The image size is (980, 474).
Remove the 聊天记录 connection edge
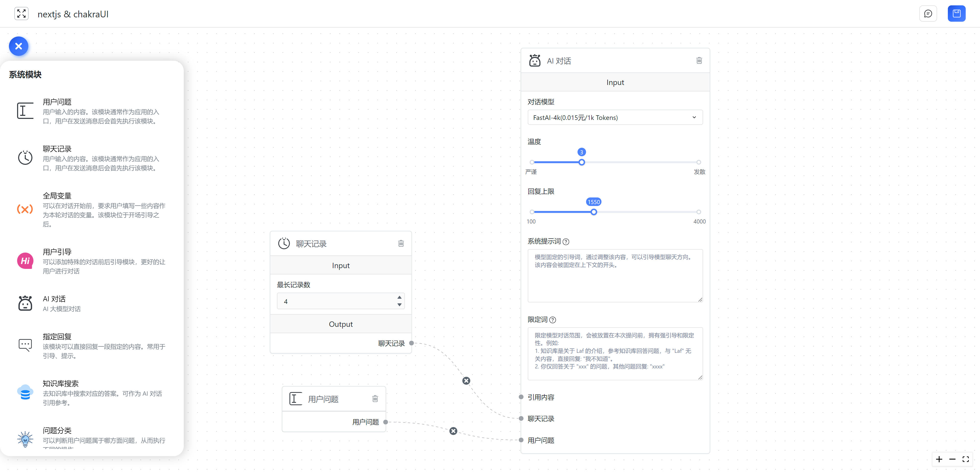466,381
